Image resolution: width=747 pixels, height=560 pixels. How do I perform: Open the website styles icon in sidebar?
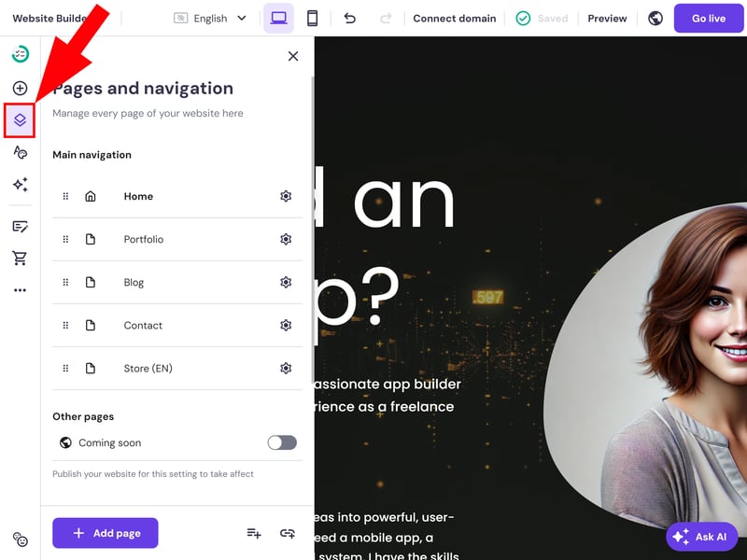pyautogui.click(x=20, y=152)
